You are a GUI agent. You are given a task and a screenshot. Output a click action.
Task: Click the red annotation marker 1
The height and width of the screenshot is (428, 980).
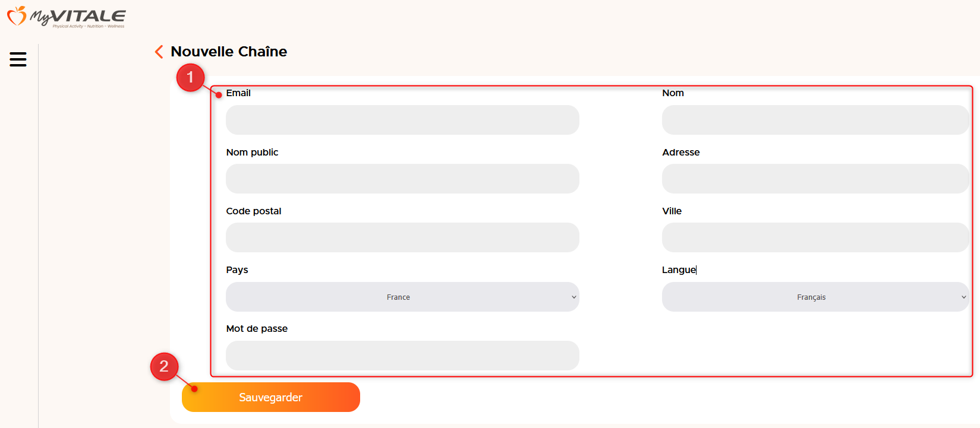(x=190, y=77)
